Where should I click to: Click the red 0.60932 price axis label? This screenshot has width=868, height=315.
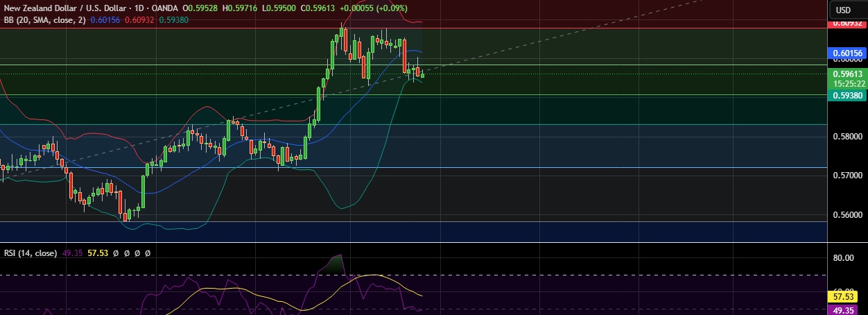tap(848, 24)
